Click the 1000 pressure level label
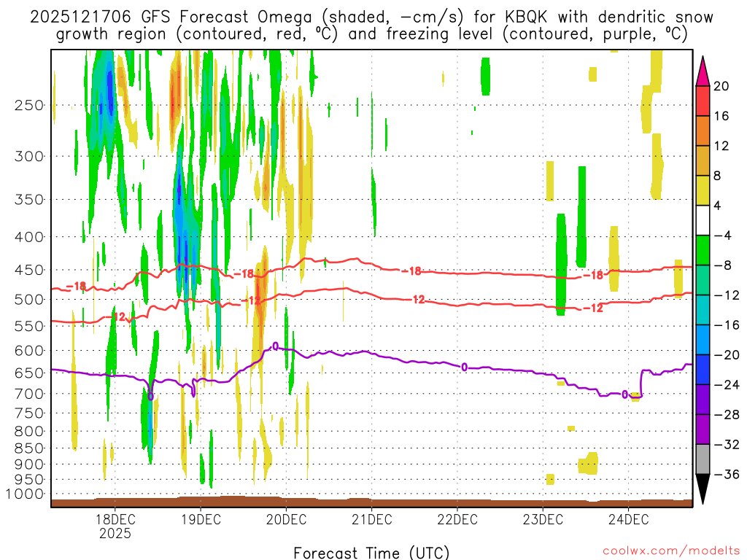Image resolution: width=747 pixels, height=560 pixels. pyautogui.click(x=25, y=494)
